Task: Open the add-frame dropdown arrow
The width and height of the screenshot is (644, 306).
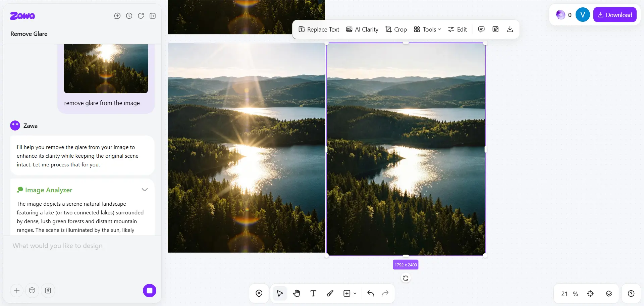Action: 355,294
